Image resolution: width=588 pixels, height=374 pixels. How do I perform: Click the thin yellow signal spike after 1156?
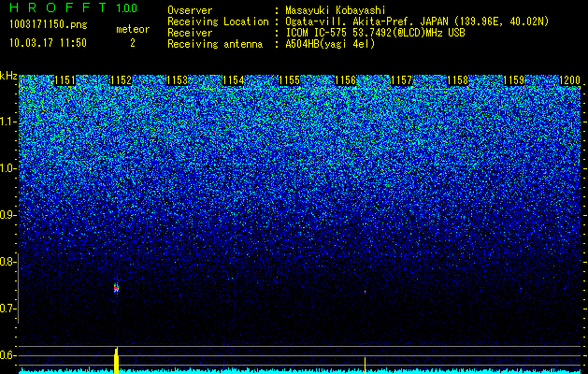365,366
